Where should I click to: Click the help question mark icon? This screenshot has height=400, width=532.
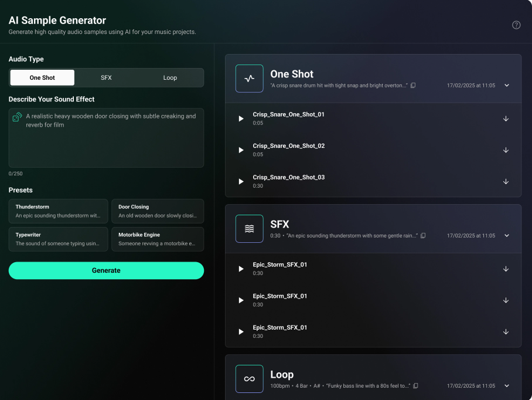(x=516, y=25)
